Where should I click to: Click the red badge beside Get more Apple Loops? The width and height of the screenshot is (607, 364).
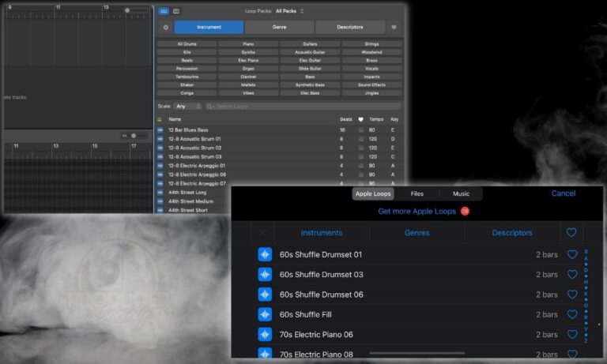point(465,211)
